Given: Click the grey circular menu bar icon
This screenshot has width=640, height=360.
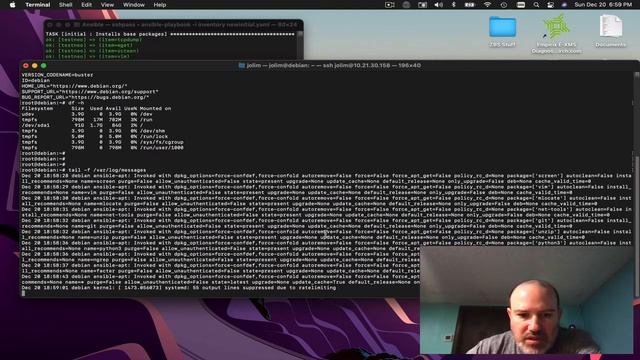Looking at the screenshot, I should tap(406, 5).
